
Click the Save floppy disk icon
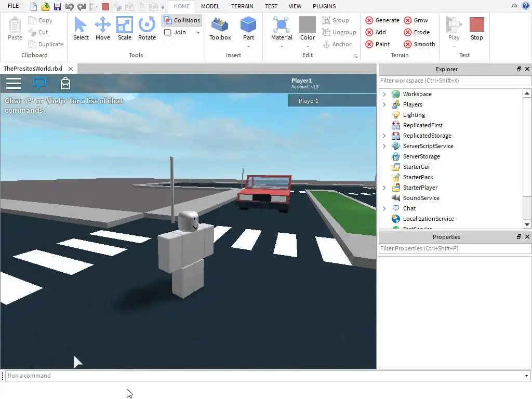(x=57, y=6)
